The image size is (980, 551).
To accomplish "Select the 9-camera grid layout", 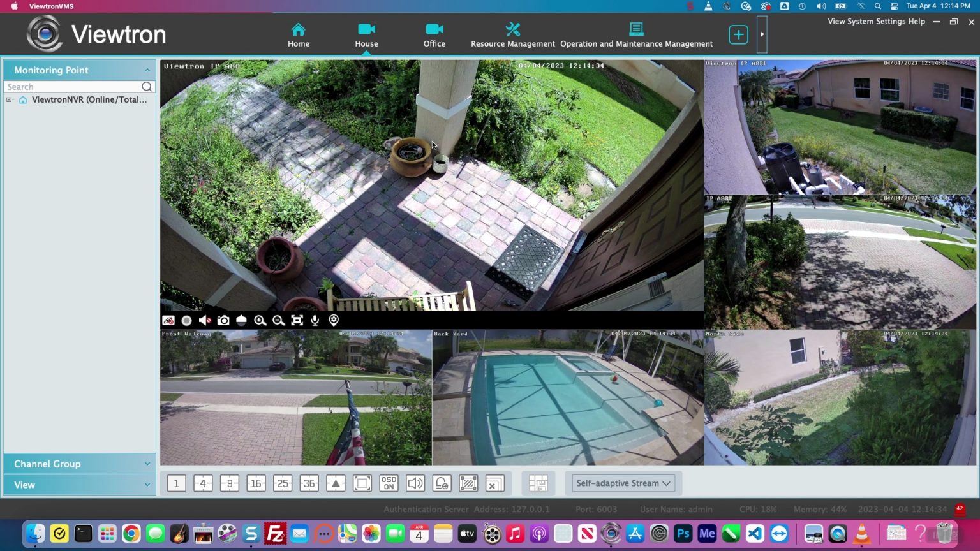I will 230,483.
